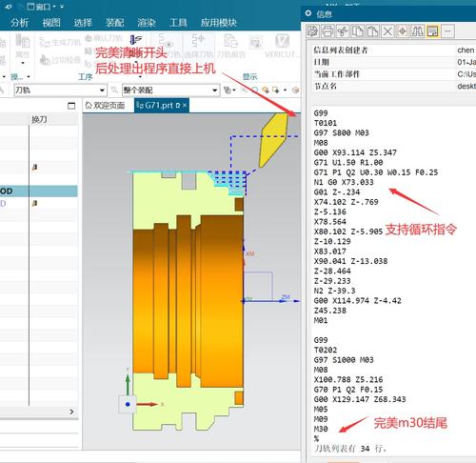Open the 装配 menu tab
Screen dimensions: 476x463
tap(114, 23)
